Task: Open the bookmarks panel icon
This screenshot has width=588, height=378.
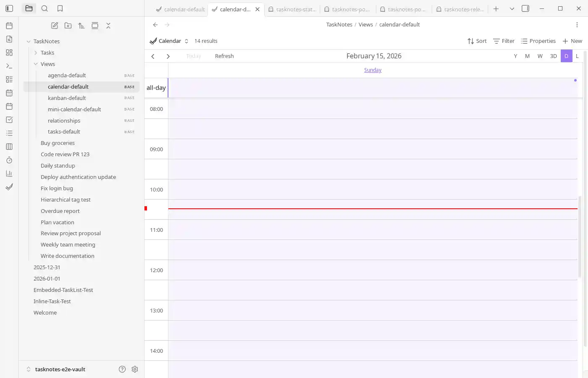Action: 60,8
